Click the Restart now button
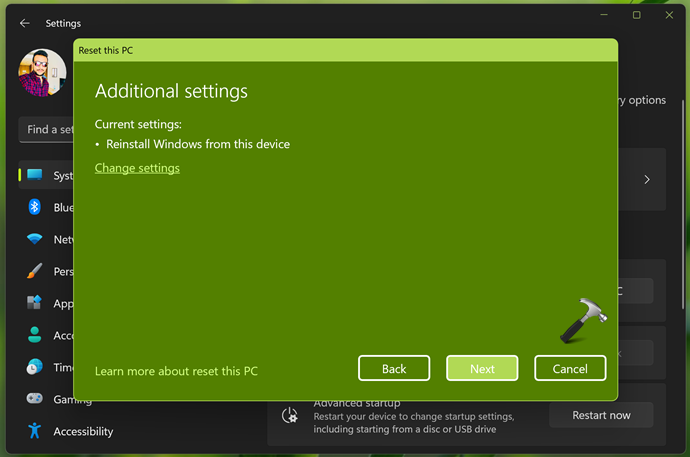690x457 pixels. pyautogui.click(x=601, y=415)
